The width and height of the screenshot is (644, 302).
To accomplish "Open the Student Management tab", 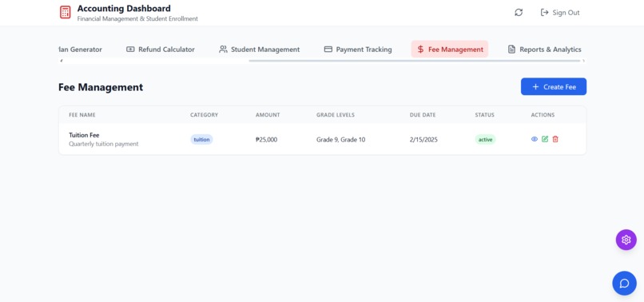I will tap(259, 50).
